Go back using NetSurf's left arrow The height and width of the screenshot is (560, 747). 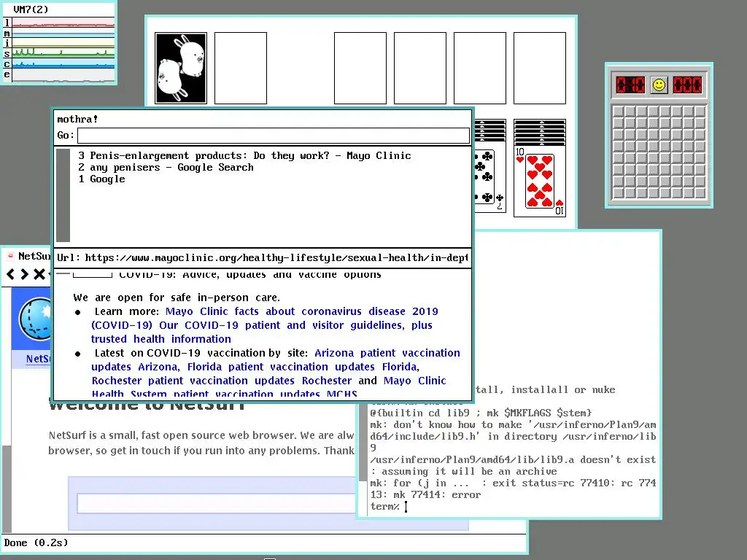click(x=10, y=274)
